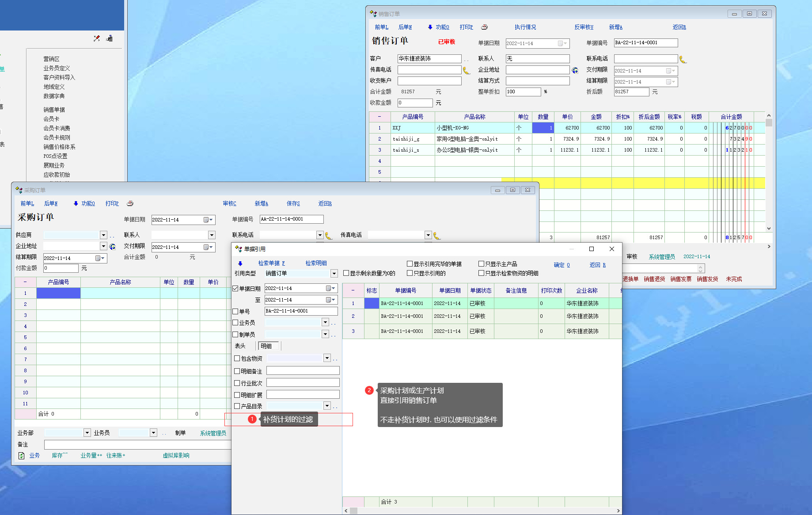The image size is (812, 515).
Task: Click globe icon beside 采购订单 企业地址 field
Action: (x=113, y=247)
